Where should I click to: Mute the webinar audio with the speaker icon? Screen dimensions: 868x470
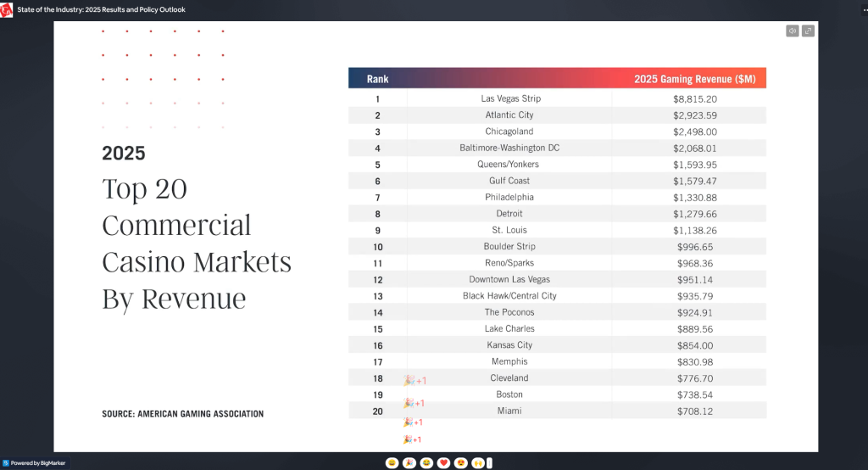793,31
